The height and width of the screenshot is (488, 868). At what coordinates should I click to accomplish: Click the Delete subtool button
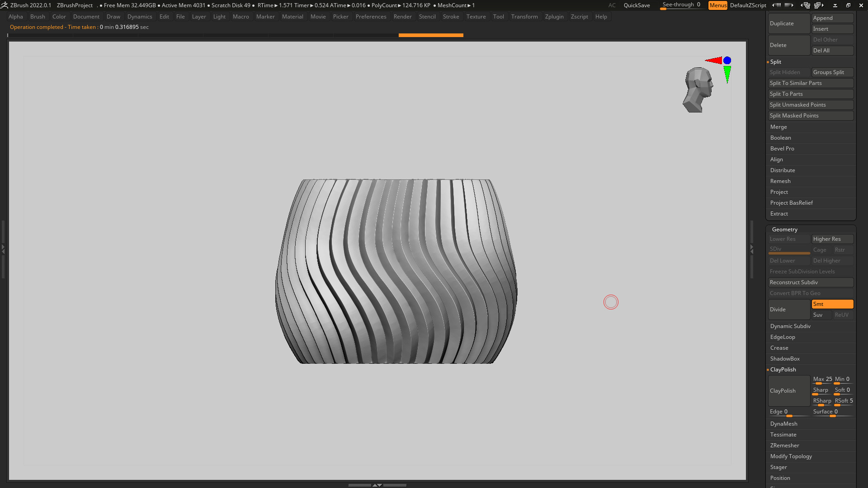point(789,45)
